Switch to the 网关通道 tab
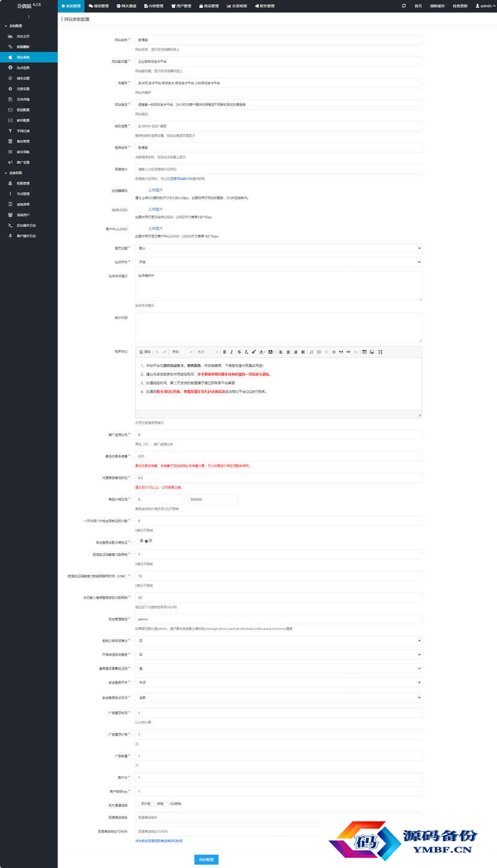Image resolution: width=497 pixels, height=868 pixels. pyautogui.click(x=126, y=5)
